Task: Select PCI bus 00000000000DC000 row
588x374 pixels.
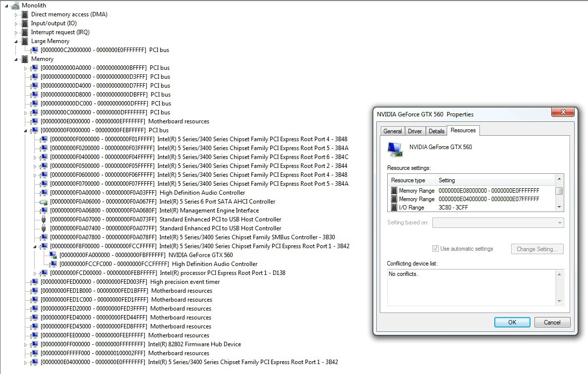Action: point(106,104)
